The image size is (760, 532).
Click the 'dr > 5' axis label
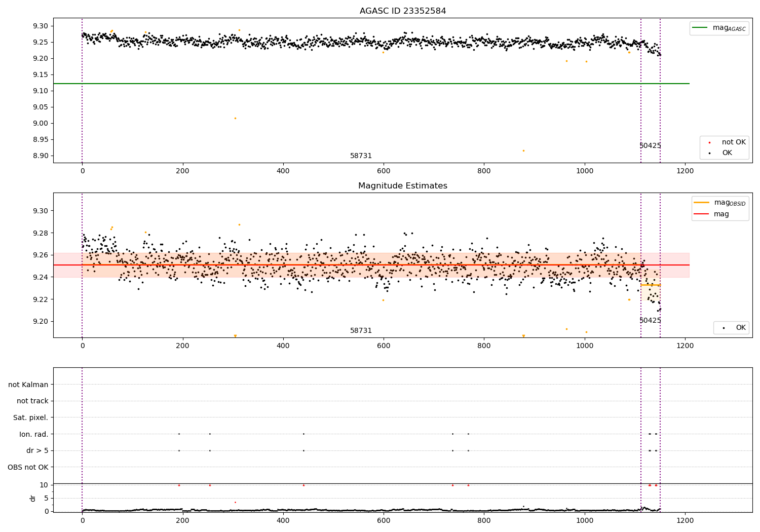click(x=37, y=451)
